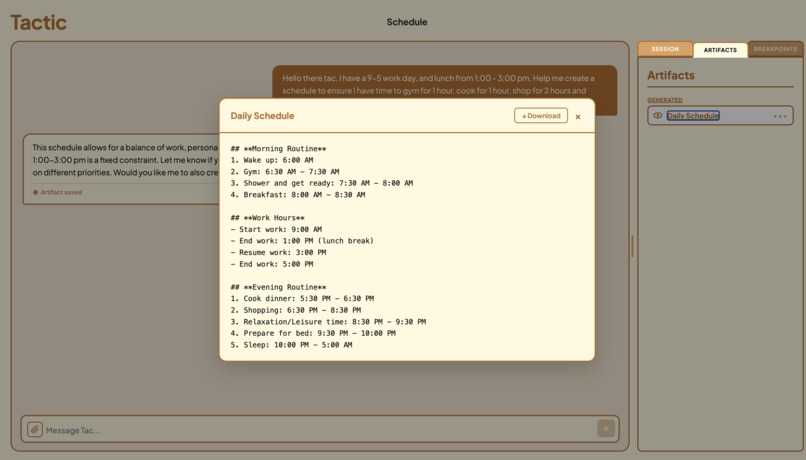Click the Message Tac input field
Image resolution: width=806 pixels, height=460 pixels.
(319, 430)
